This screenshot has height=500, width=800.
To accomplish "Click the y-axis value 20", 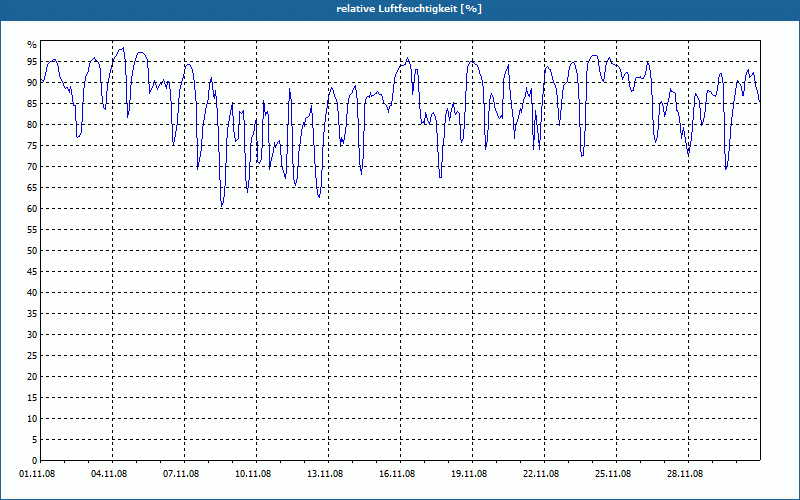I will pos(32,377).
